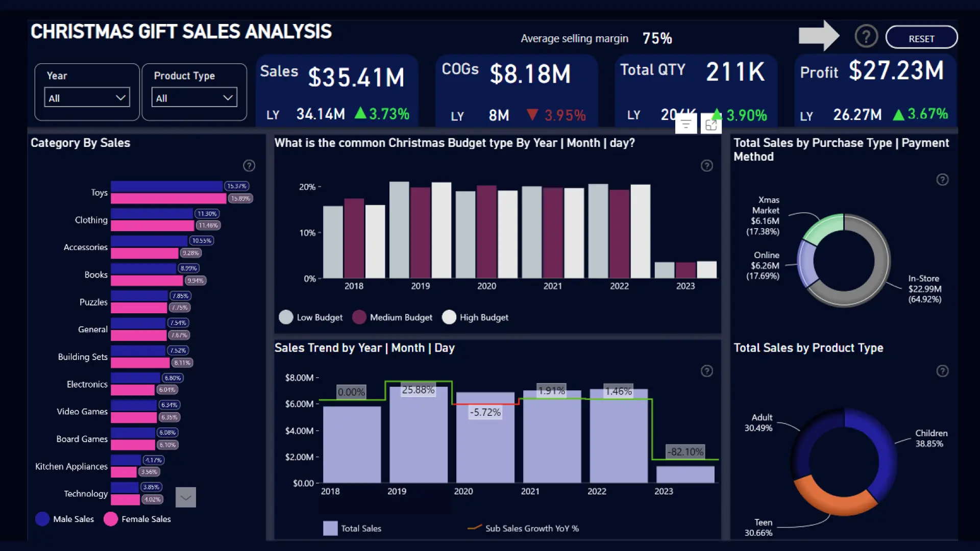Select the Clothing male sales bar
This screenshot has height=551, width=980.
tap(152, 213)
